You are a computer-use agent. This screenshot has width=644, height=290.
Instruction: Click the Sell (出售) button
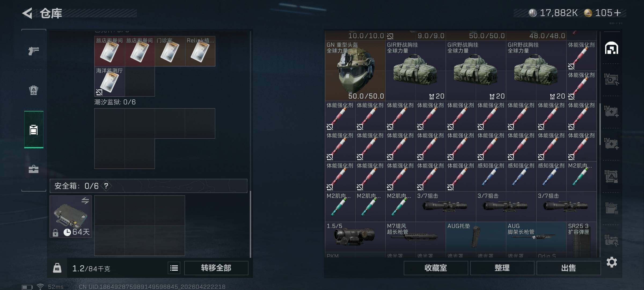coord(569,268)
